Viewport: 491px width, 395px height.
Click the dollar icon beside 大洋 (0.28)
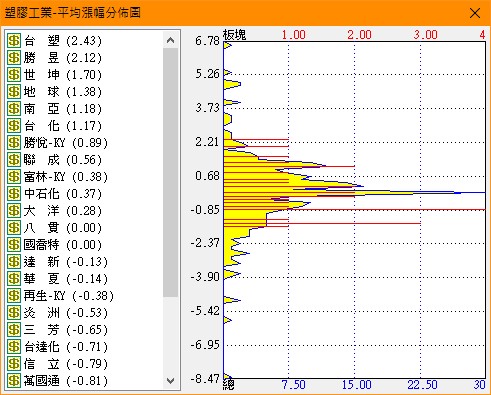tap(14, 211)
